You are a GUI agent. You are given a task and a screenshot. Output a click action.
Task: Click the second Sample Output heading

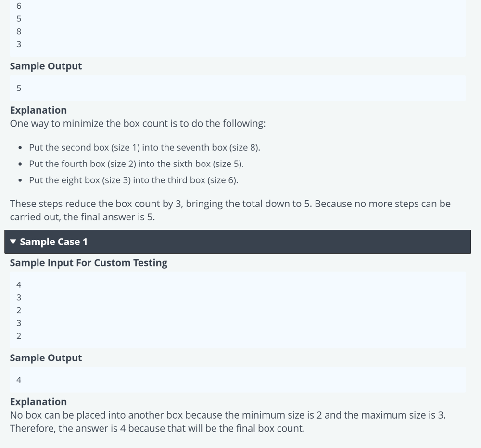tap(46, 358)
